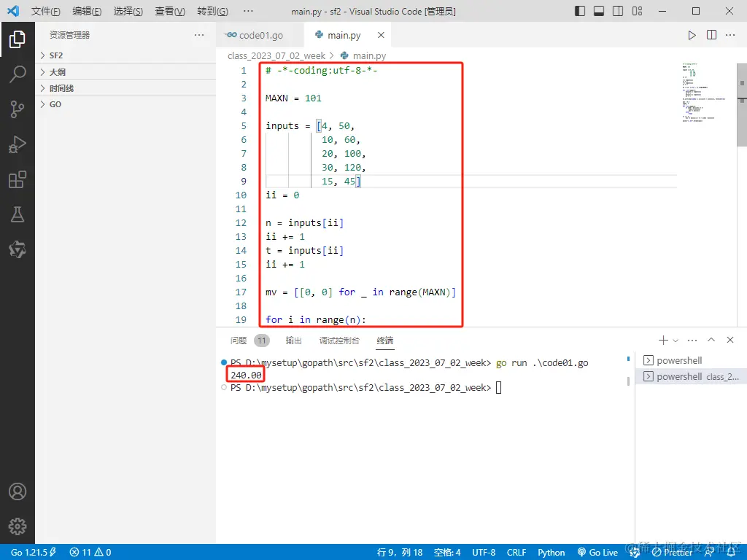
Task: Toggle the secondary side bar
Action: (x=618, y=11)
